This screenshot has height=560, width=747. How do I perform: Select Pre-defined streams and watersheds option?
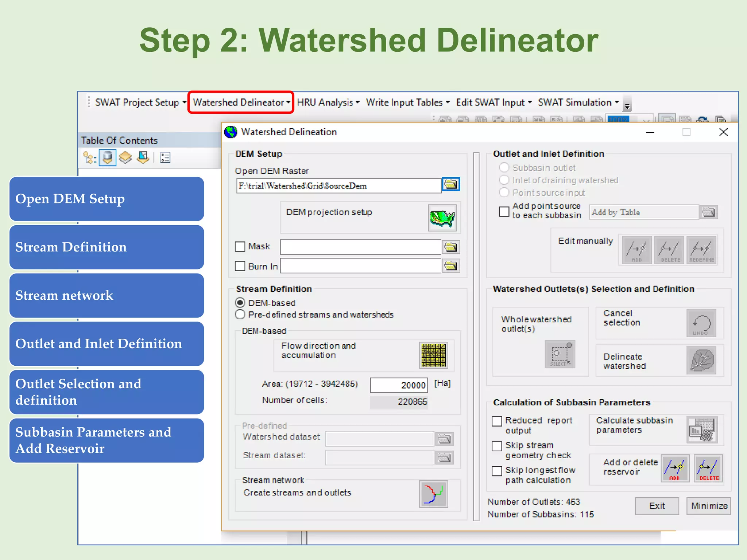240,315
